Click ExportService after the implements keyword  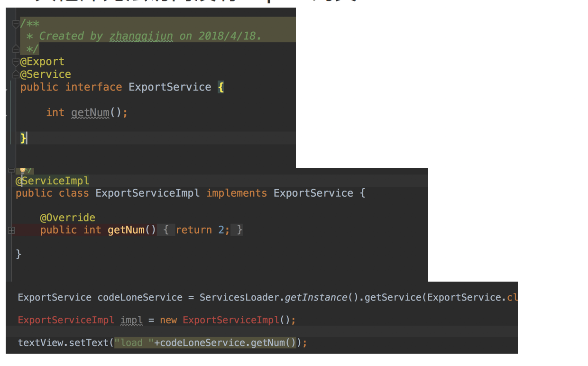click(x=313, y=193)
